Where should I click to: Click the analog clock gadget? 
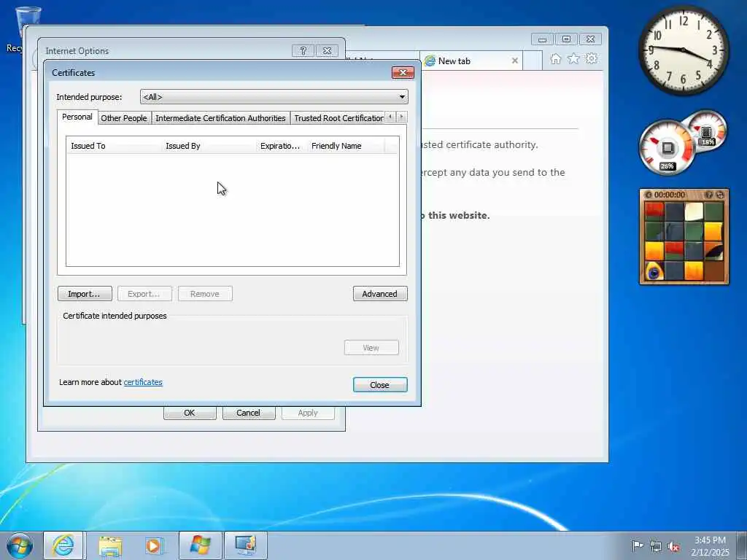tap(683, 50)
